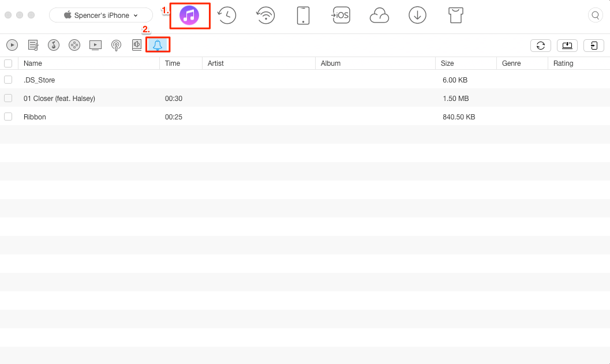
Task: Select the play-circle media category icon
Action: (x=12, y=45)
